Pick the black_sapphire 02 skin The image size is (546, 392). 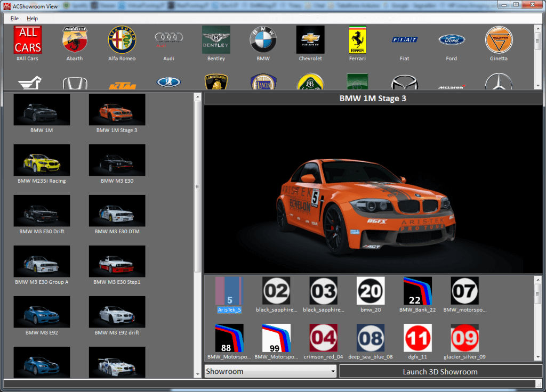276,291
